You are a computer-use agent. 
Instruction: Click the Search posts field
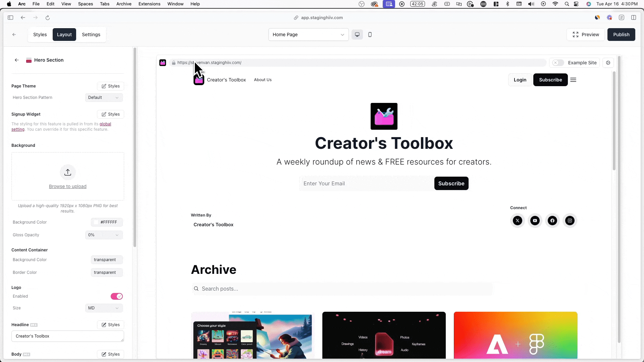[342, 289]
